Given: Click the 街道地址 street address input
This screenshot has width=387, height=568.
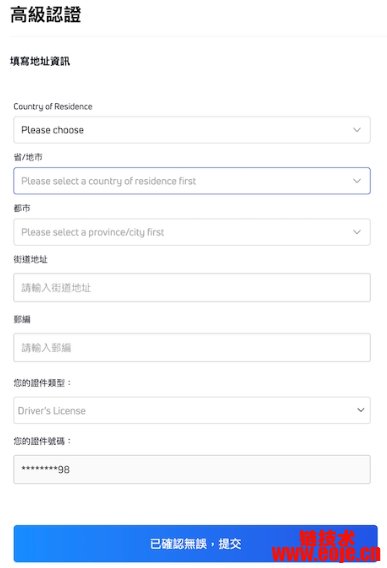Looking at the screenshot, I should coord(192,288).
